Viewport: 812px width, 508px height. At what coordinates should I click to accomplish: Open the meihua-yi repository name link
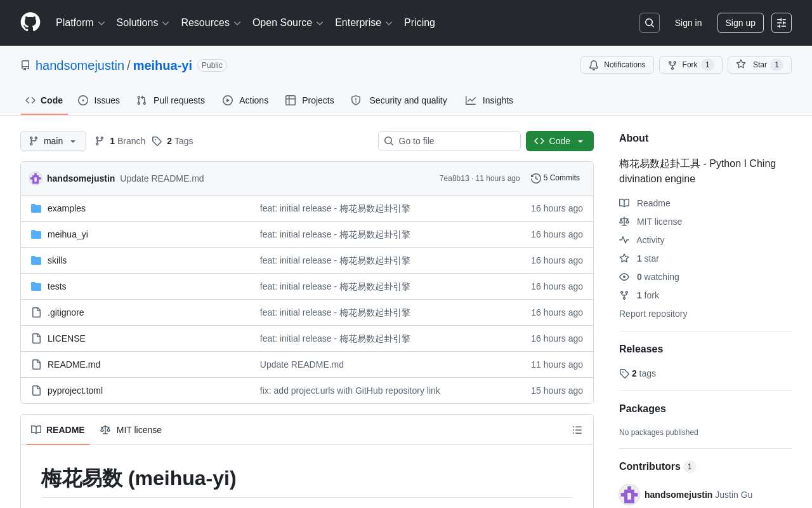click(x=162, y=65)
